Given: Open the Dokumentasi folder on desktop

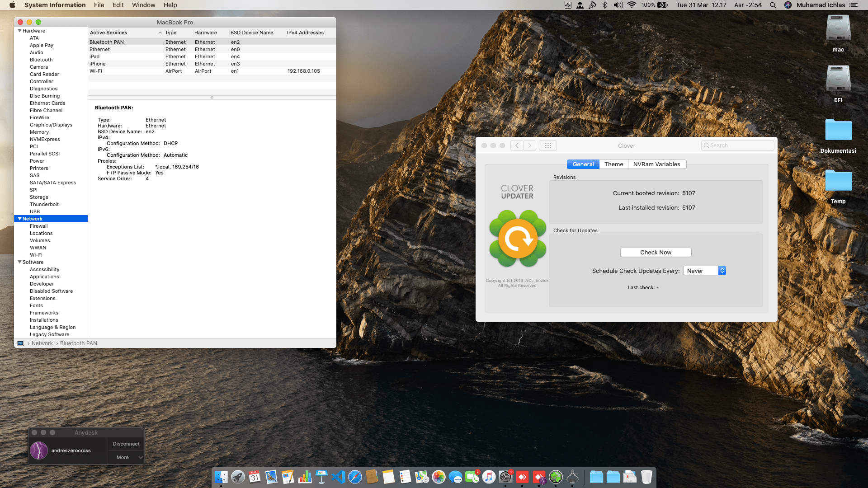Looking at the screenshot, I should (838, 131).
